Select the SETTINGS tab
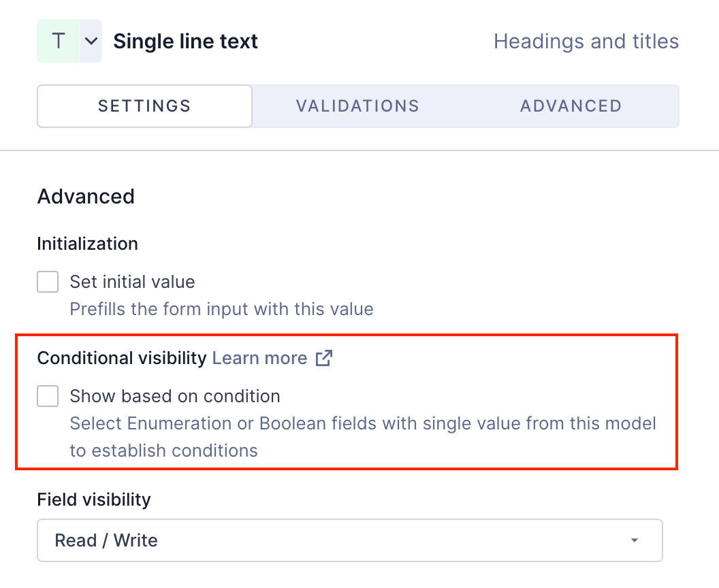This screenshot has width=719, height=588. [x=144, y=105]
